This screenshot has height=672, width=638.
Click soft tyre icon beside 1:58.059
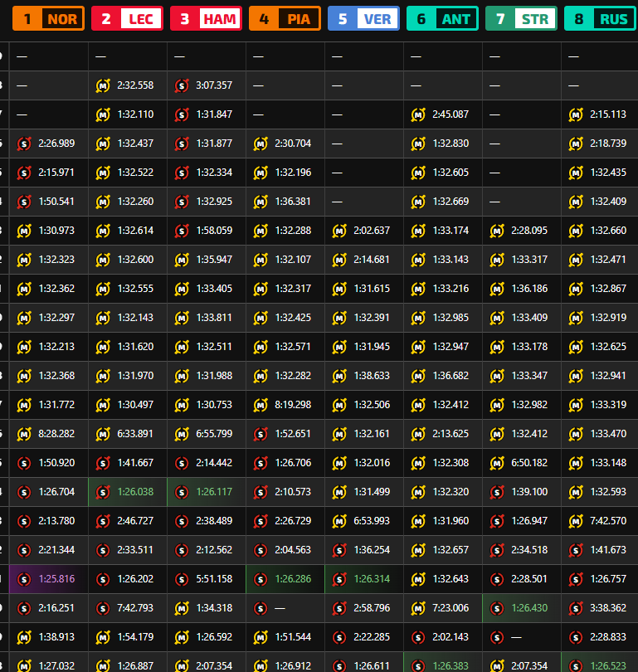point(182,231)
